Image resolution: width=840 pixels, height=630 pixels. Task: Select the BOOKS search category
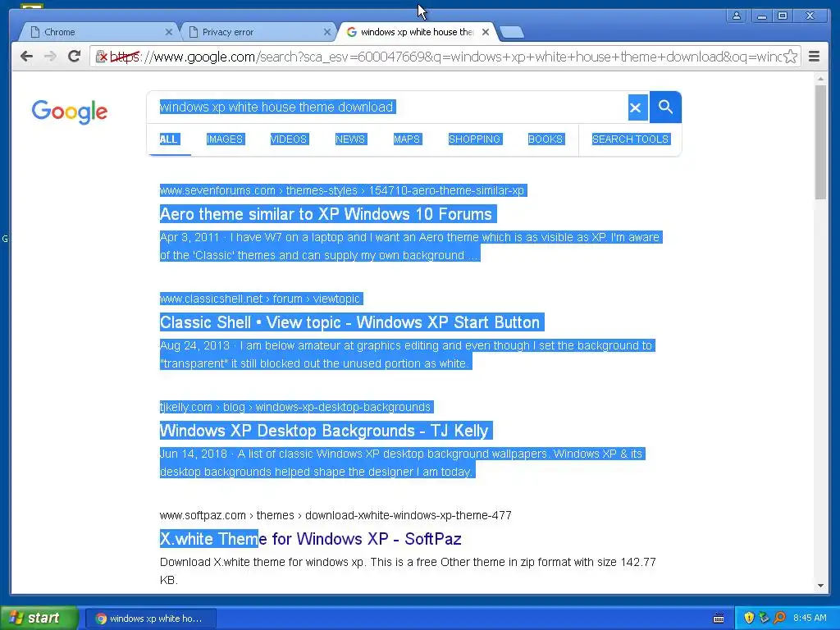click(x=546, y=139)
